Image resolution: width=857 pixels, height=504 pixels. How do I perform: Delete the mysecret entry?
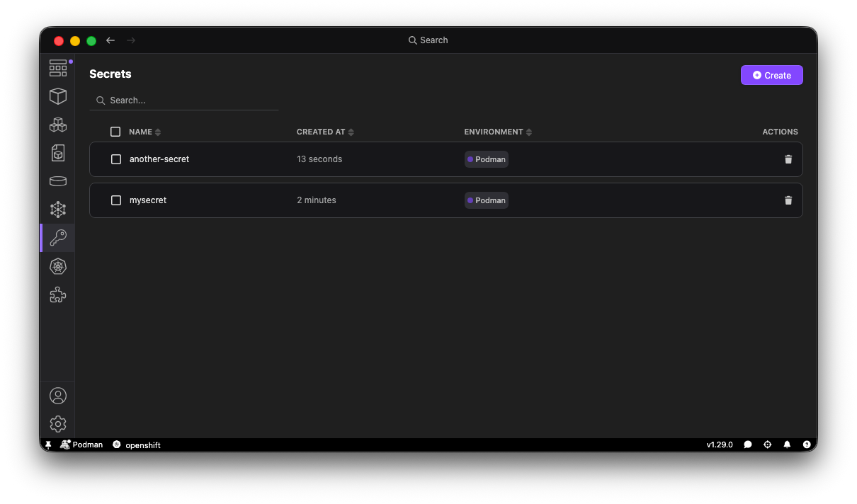pos(788,200)
